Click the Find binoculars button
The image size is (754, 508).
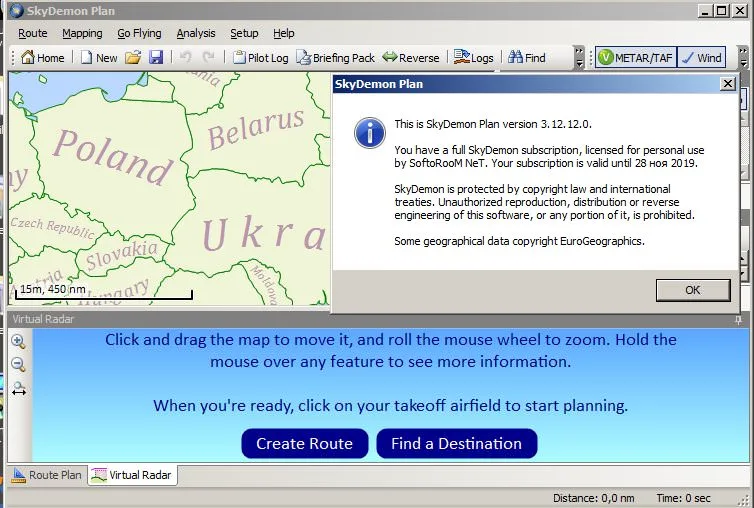point(527,58)
